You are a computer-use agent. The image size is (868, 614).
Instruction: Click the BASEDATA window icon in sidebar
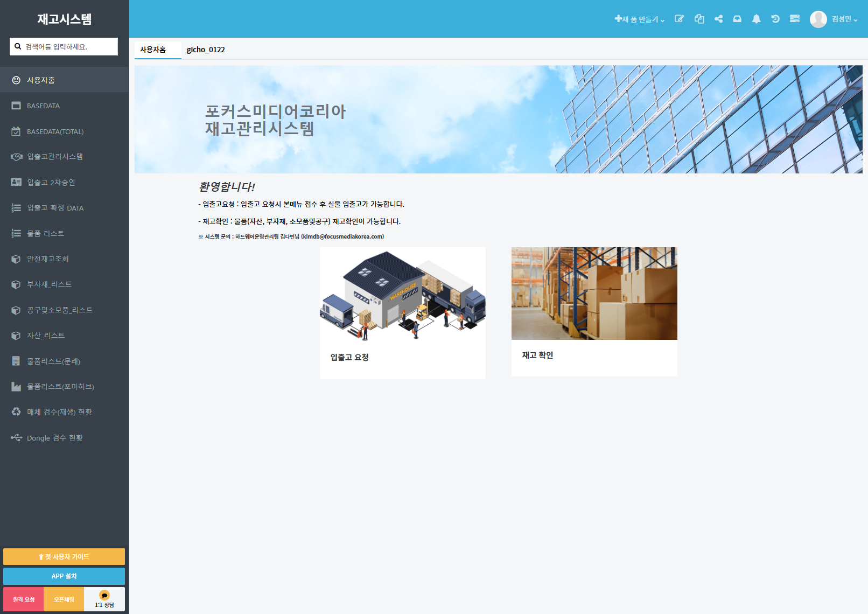tap(16, 106)
